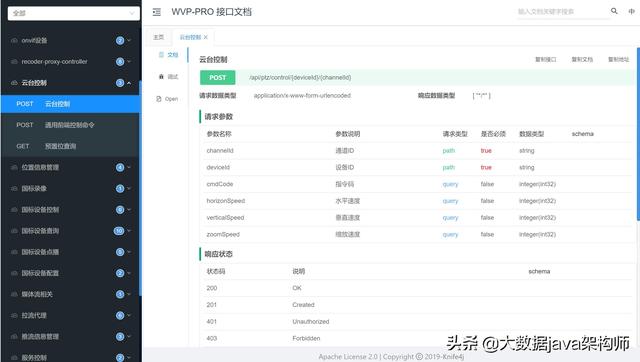Click the deviceId parameter name cell
The image size is (640, 362).
(218, 167)
